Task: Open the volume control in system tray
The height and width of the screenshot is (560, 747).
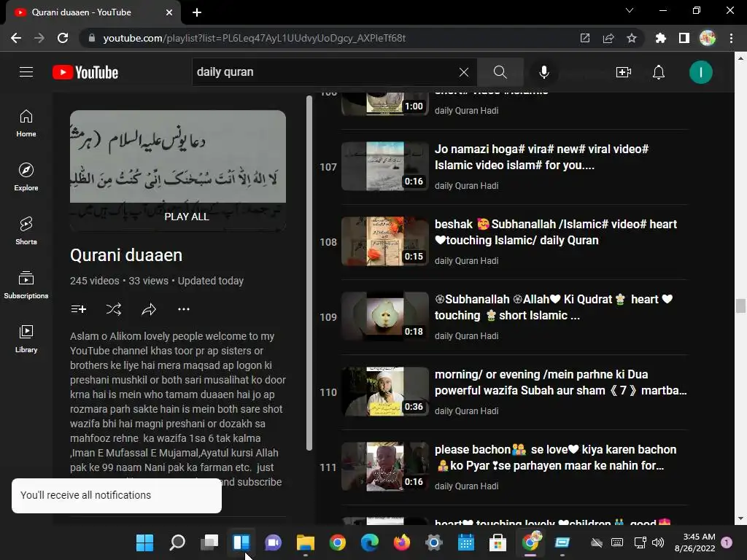Action: [658, 542]
